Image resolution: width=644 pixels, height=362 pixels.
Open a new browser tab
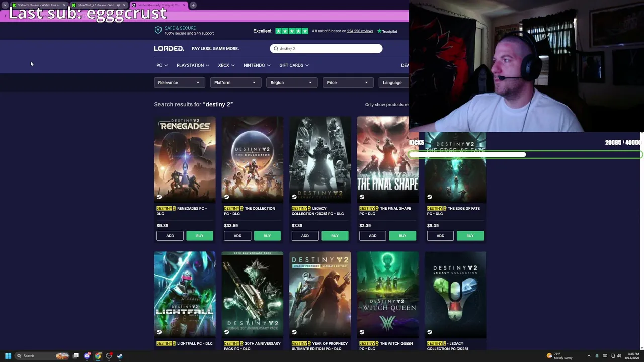click(x=193, y=5)
